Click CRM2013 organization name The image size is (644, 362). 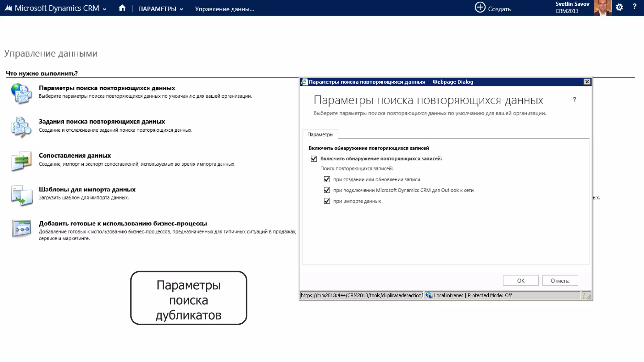tap(567, 11)
